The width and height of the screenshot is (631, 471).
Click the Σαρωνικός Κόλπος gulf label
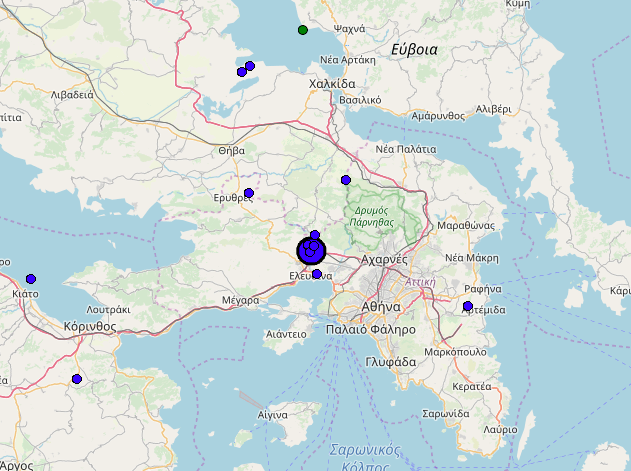coord(364,456)
